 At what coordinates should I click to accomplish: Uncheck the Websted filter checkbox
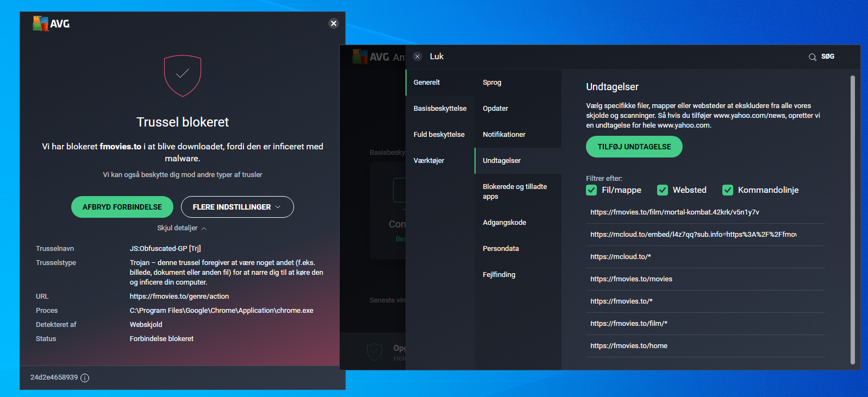coord(663,190)
